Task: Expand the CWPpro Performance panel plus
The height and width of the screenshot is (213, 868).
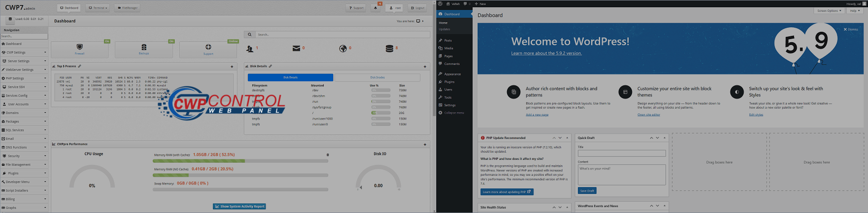Action: [x=425, y=144]
